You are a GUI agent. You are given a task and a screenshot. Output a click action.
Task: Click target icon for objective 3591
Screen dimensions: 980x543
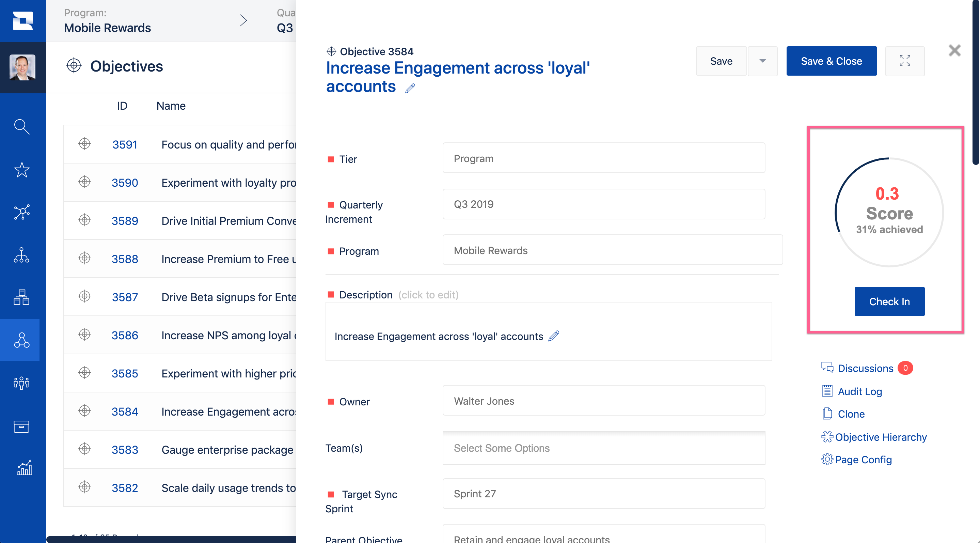point(84,144)
